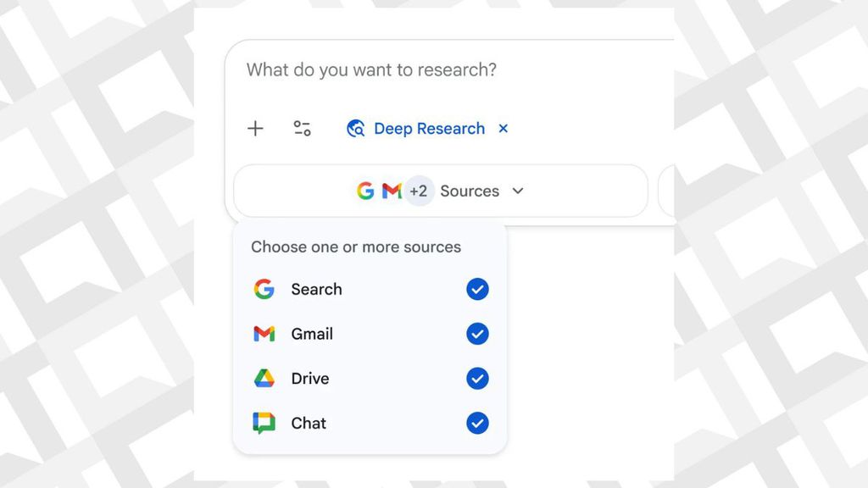Click the Google G icon on Sources chip
The width and height of the screenshot is (868, 488).
point(365,191)
